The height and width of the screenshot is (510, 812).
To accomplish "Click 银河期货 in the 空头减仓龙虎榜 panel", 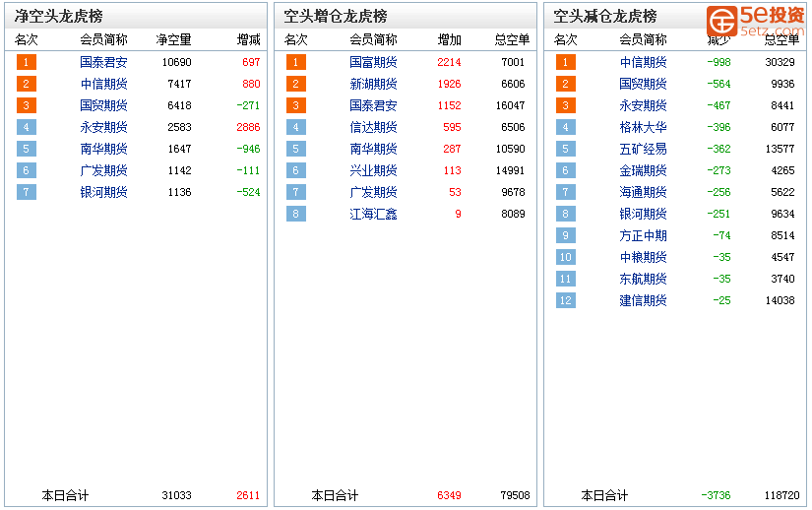I will click(x=643, y=214).
